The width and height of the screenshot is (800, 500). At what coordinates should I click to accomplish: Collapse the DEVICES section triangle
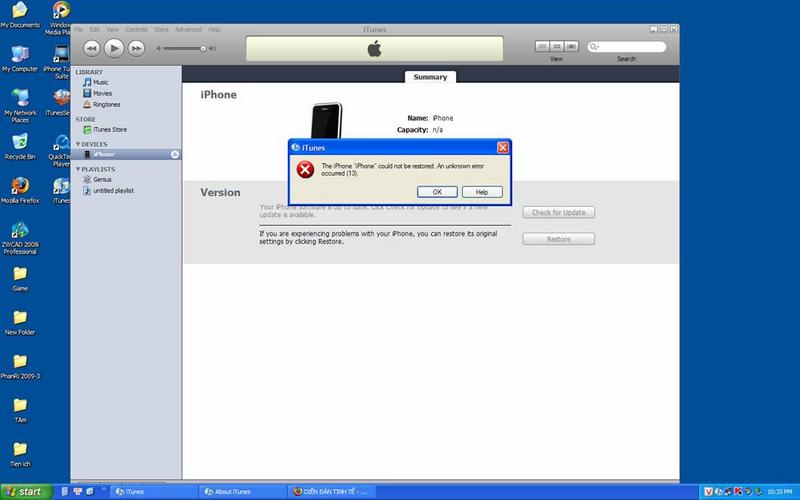[78, 144]
